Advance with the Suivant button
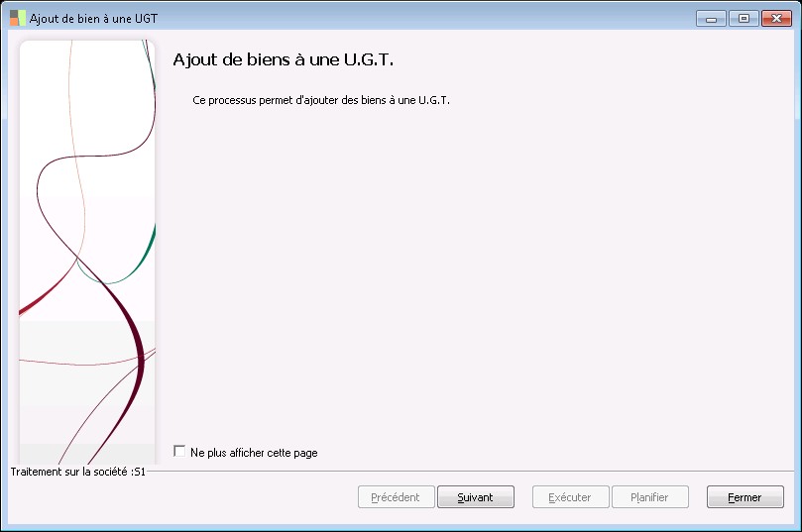Image resolution: width=802 pixels, height=532 pixels. 476,496
